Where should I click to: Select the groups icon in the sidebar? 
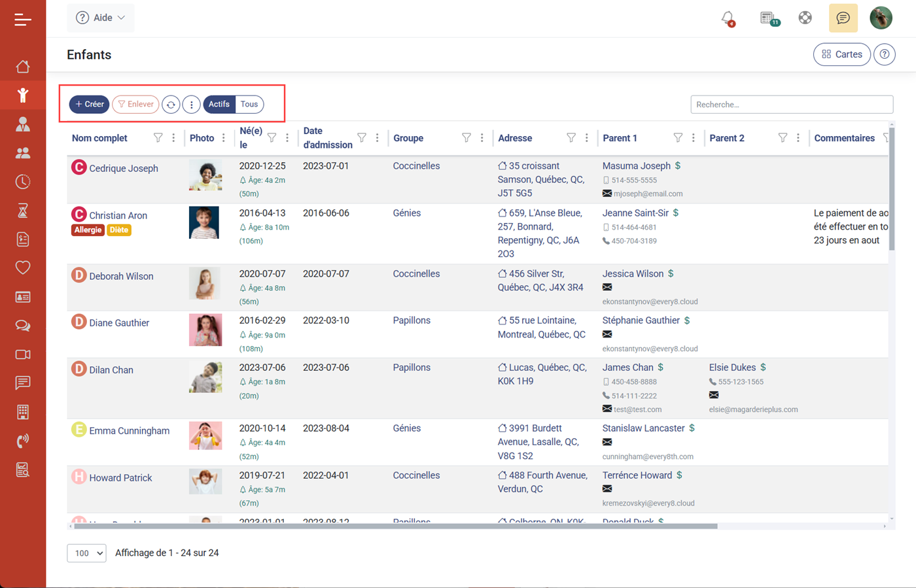[x=23, y=152]
